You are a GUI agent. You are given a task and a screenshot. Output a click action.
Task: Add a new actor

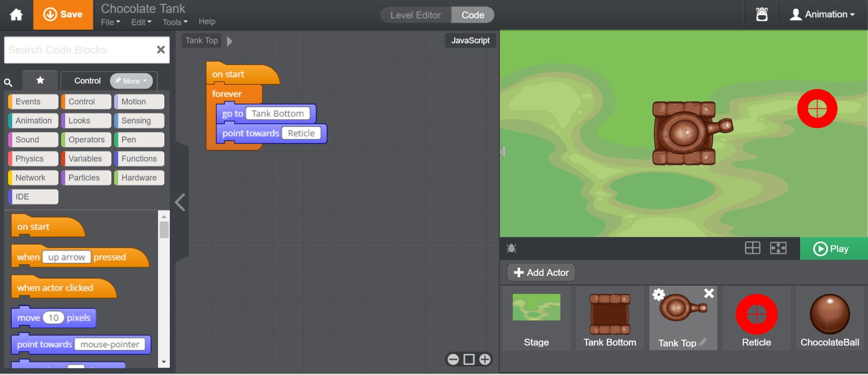541,272
